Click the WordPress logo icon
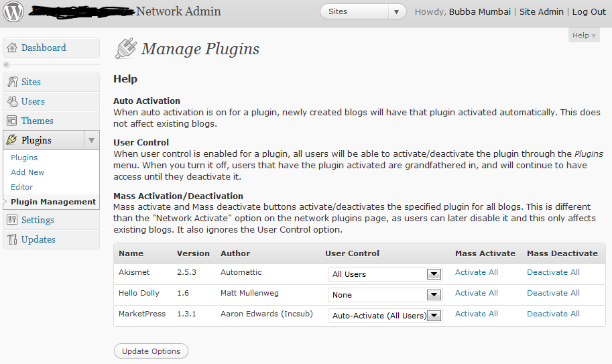This screenshot has height=364, width=612. pos(13,11)
